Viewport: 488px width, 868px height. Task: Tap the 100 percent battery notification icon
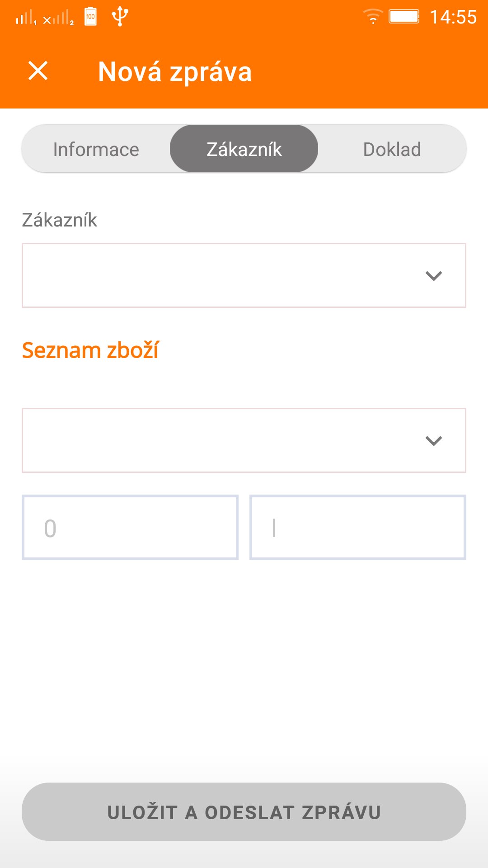[x=91, y=17]
